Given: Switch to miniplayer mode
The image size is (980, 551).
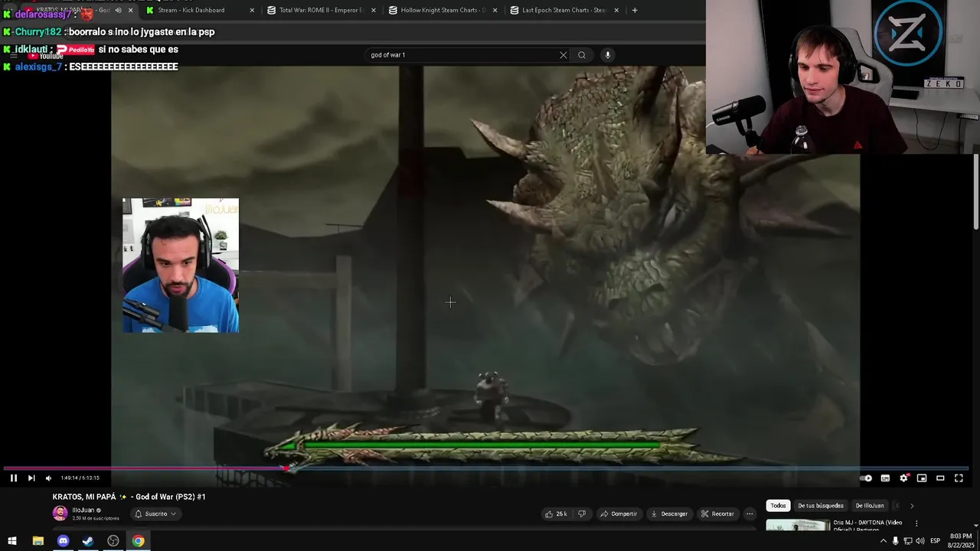Looking at the screenshot, I should coord(922,478).
